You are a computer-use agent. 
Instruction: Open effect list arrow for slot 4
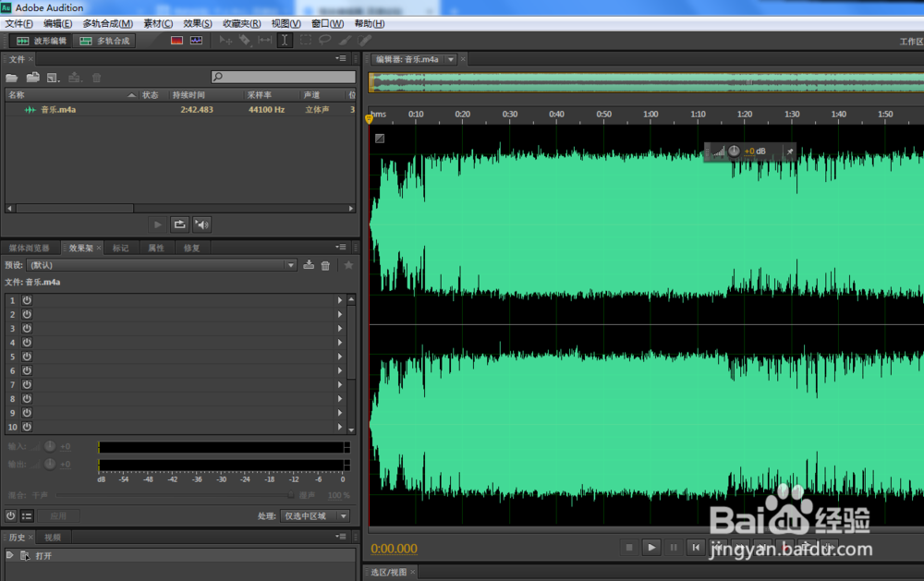pos(340,343)
